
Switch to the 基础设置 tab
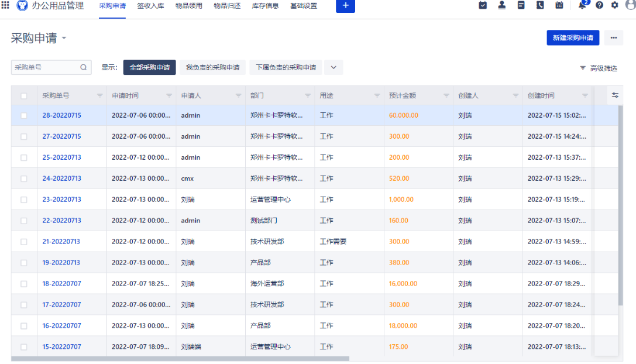pyautogui.click(x=304, y=6)
